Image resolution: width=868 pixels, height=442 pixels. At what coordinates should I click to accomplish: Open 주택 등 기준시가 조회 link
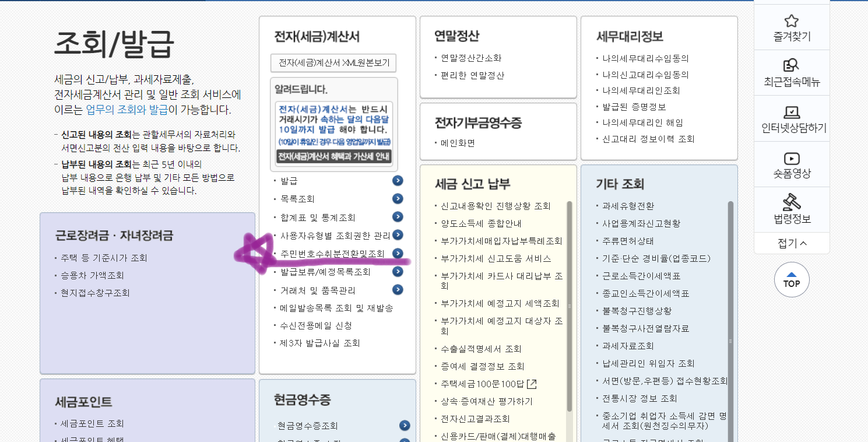point(104,258)
